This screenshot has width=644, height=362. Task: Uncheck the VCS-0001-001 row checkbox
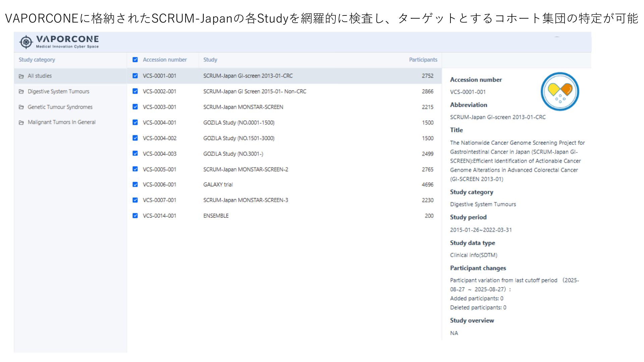tap(135, 76)
